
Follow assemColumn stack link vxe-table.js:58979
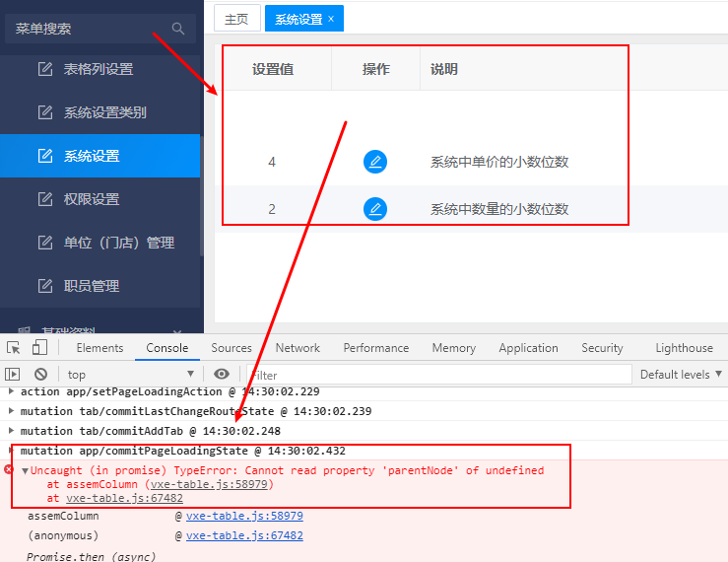(244, 516)
